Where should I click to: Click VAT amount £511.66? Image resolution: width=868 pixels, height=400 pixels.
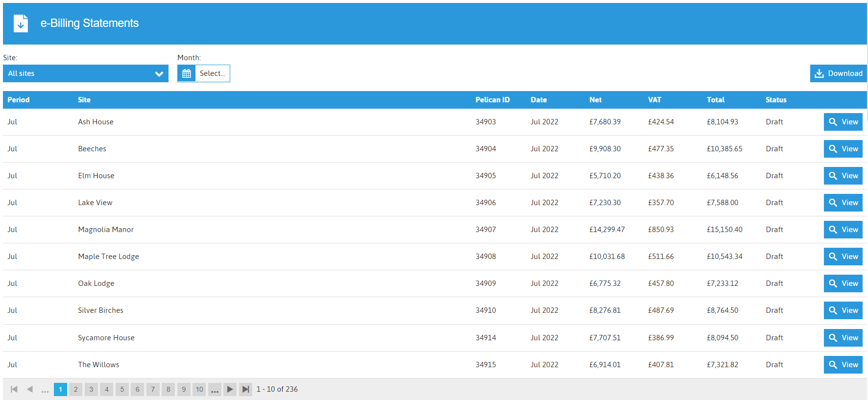coord(661,257)
